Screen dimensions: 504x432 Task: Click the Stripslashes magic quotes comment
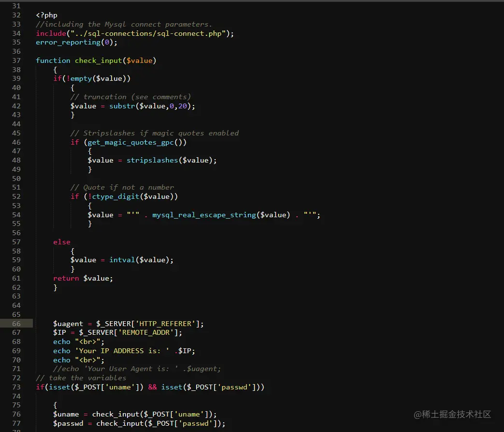[x=155, y=133]
